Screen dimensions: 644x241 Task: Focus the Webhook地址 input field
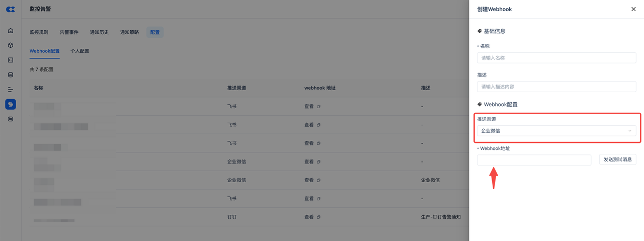[534, 160]
